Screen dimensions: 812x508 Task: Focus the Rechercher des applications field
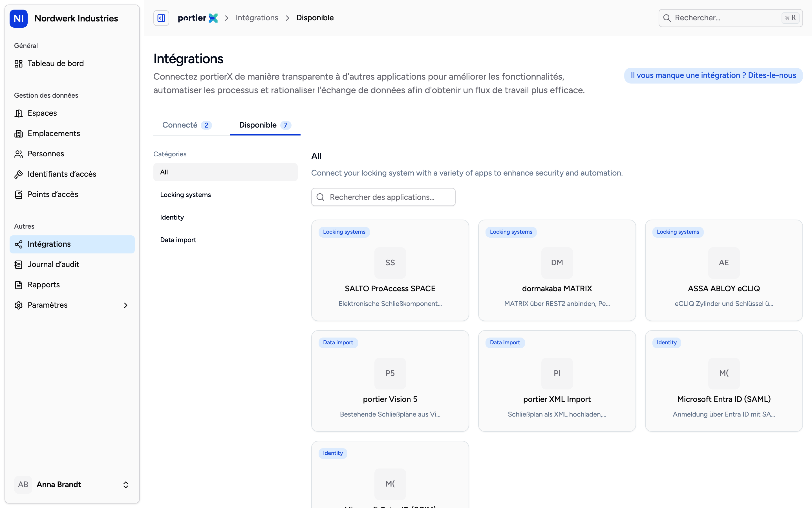(x=383, y=197)
